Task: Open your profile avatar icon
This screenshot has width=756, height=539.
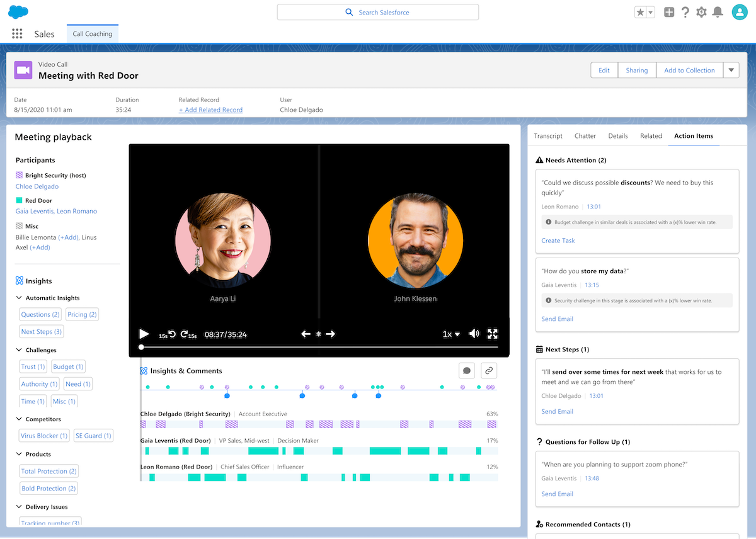Action: (x=739, y=11)
